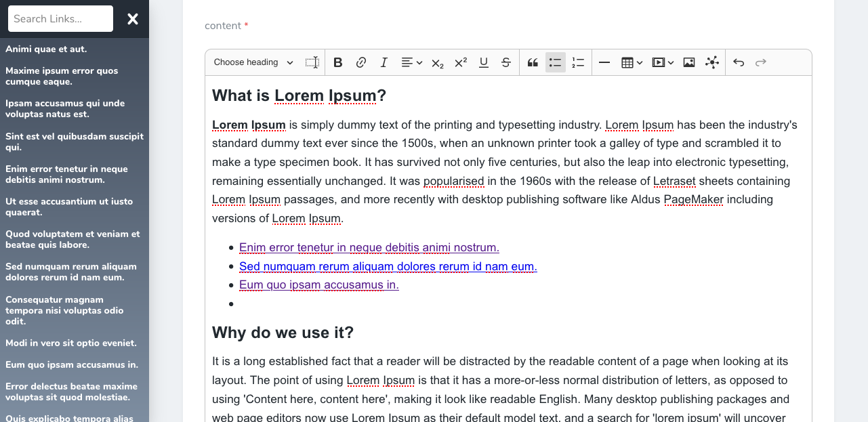Apply italic formatting
This screenshot has height=422, width=868.
pyautogui.click(x=384, y=62)
